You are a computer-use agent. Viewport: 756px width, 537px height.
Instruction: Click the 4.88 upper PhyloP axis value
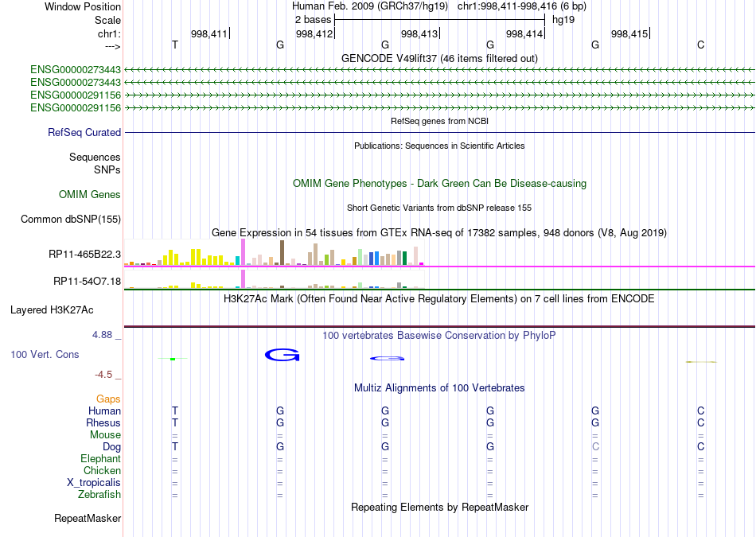pos(102,335)
